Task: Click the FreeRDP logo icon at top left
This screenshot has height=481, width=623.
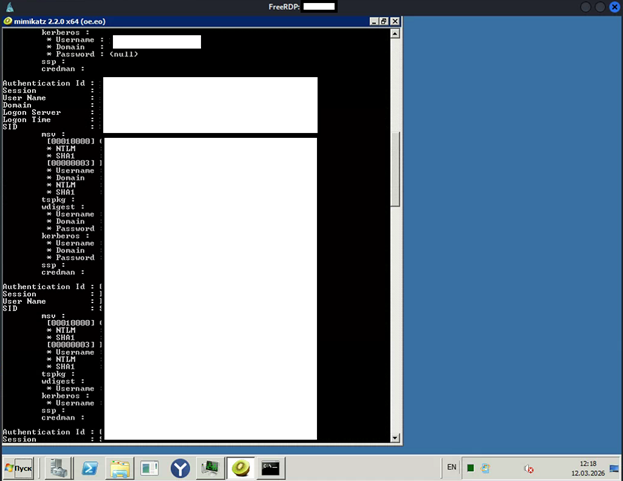Action: pos(10,7)
